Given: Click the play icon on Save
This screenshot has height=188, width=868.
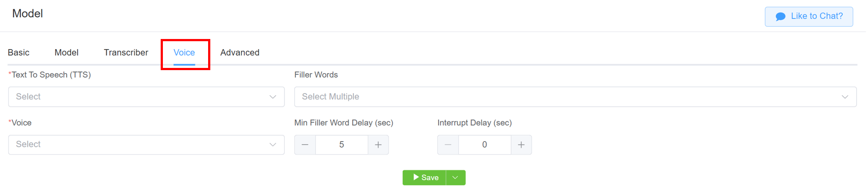Looking at the screenshot, I should [x=416, y=177].
